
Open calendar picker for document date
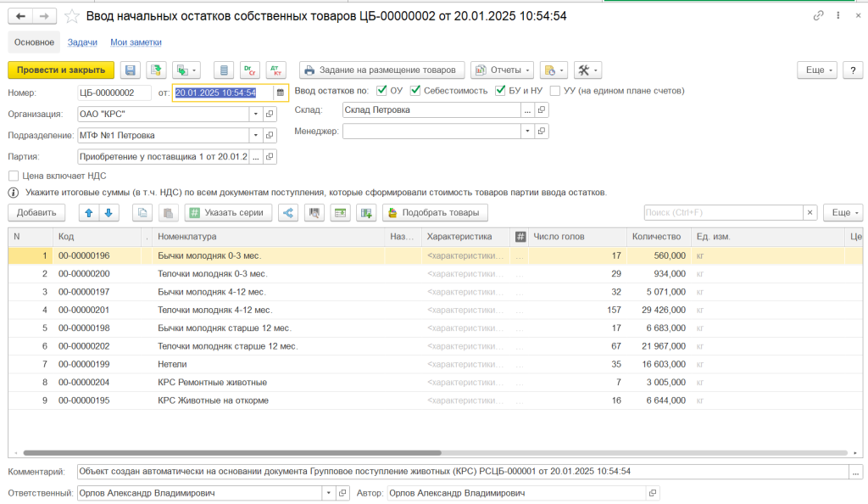[280, 92]
